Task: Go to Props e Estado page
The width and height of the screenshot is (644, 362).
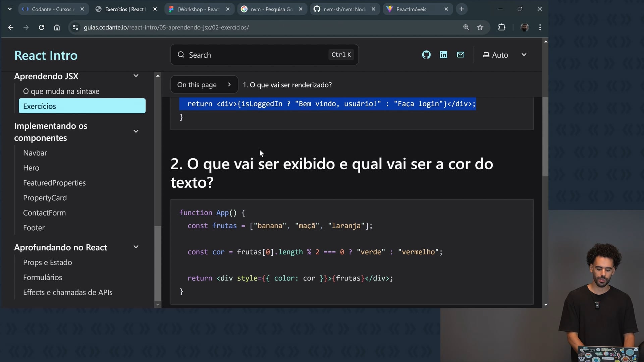Action: 47,262
